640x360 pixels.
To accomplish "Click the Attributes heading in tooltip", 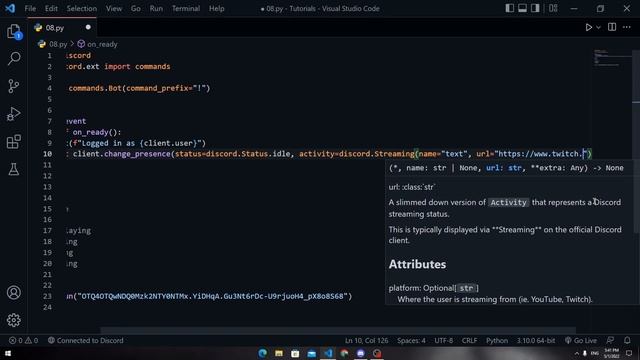I will 417,264.
